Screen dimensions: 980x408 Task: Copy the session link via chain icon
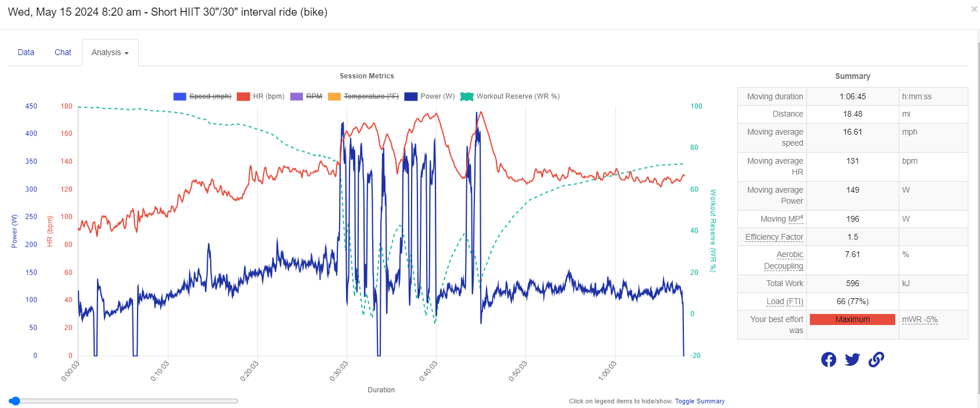click(x=876, y=360)
